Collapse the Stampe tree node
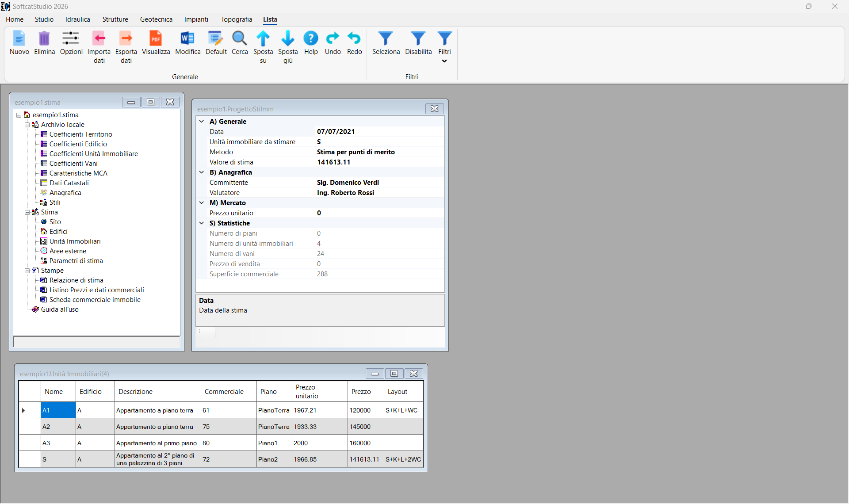 27,271
